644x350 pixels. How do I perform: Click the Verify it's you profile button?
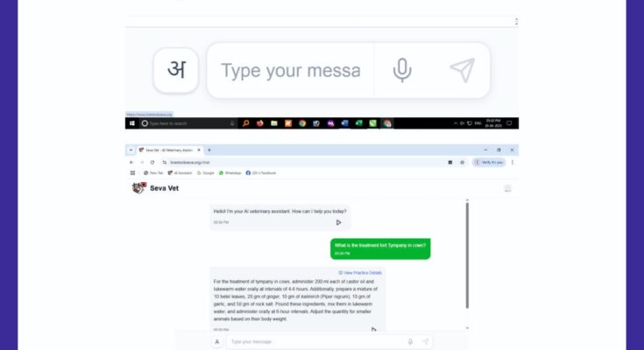pos(489,163)
